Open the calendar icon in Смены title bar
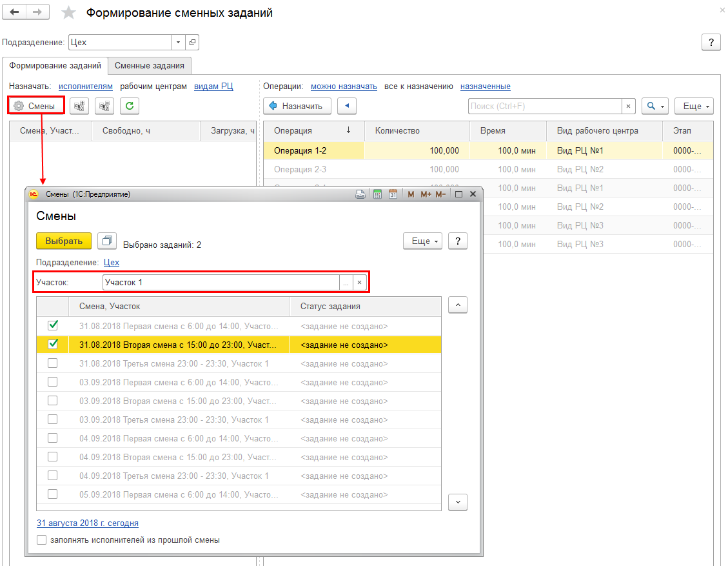 393,194
